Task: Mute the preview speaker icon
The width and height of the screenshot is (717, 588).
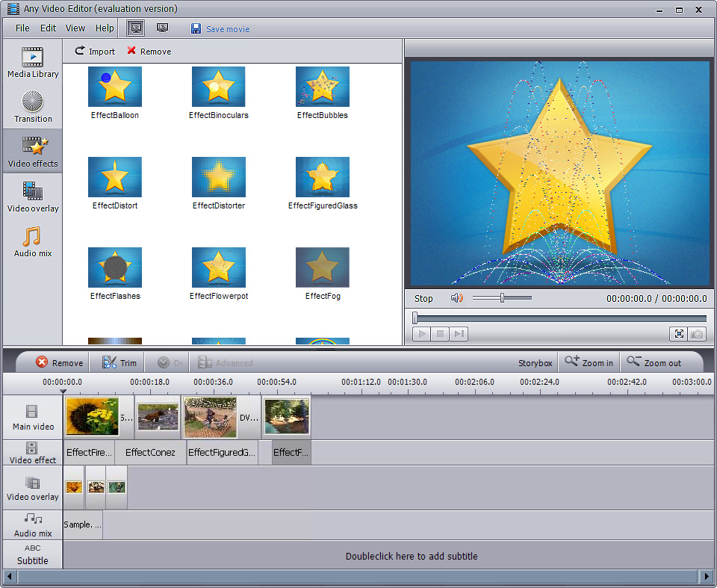Action: 456,298
